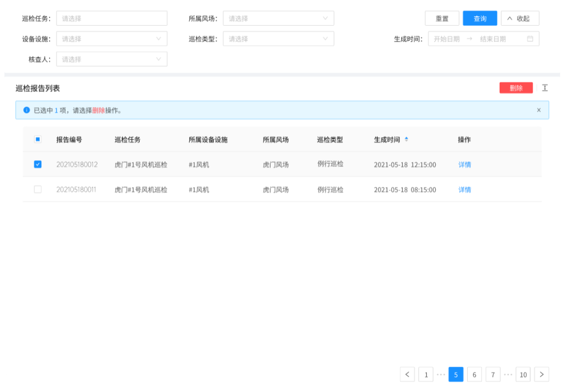Uncheck the row 202105180012 checkbox
565x392 pixels.
click(x=38, y=164)
